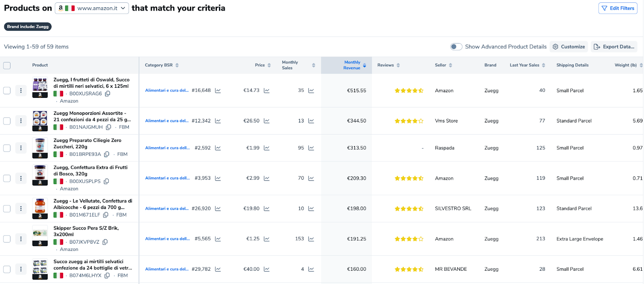Open thumbnail of Succo zuegg mirtilli selvatici product

40,269
